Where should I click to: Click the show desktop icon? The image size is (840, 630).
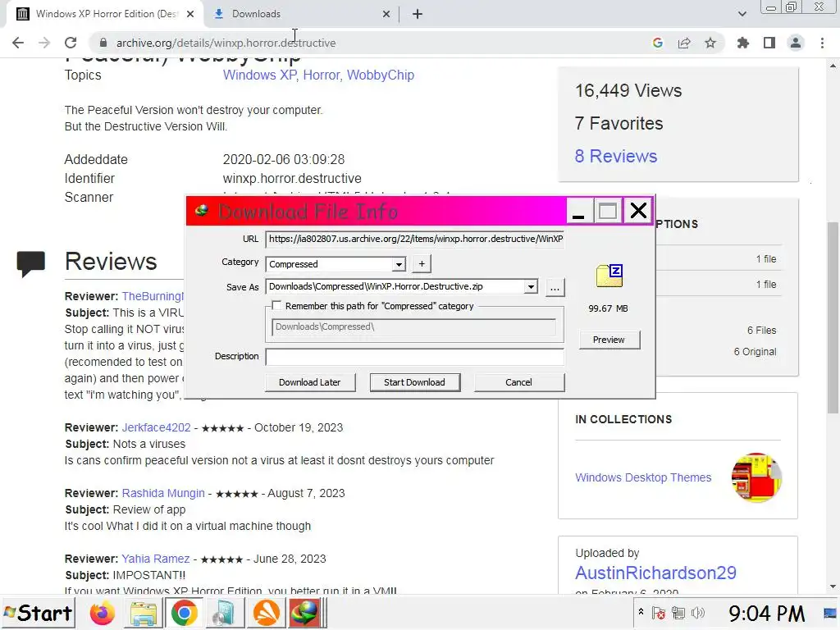point(831,613)
